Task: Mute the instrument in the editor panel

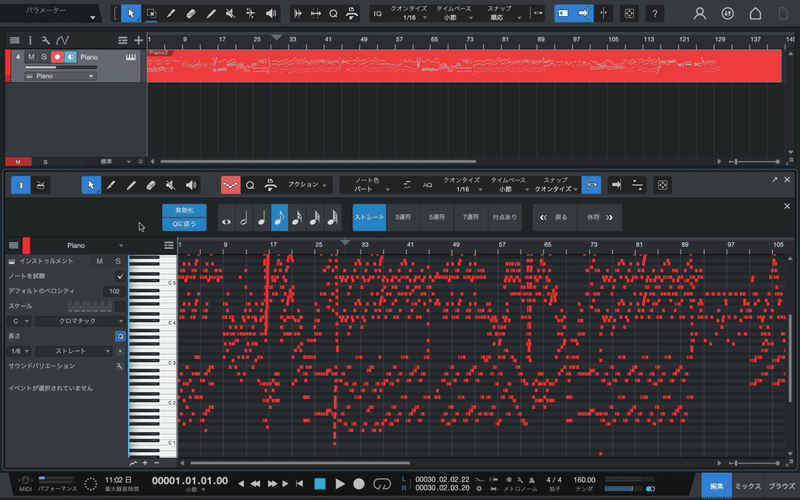Action: coord(99,261)
